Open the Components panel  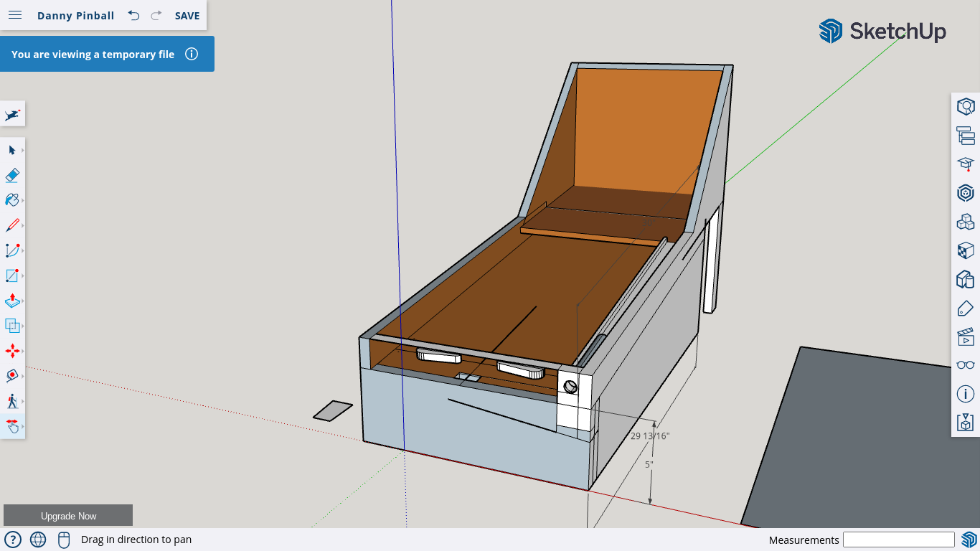tap(965, 222)
